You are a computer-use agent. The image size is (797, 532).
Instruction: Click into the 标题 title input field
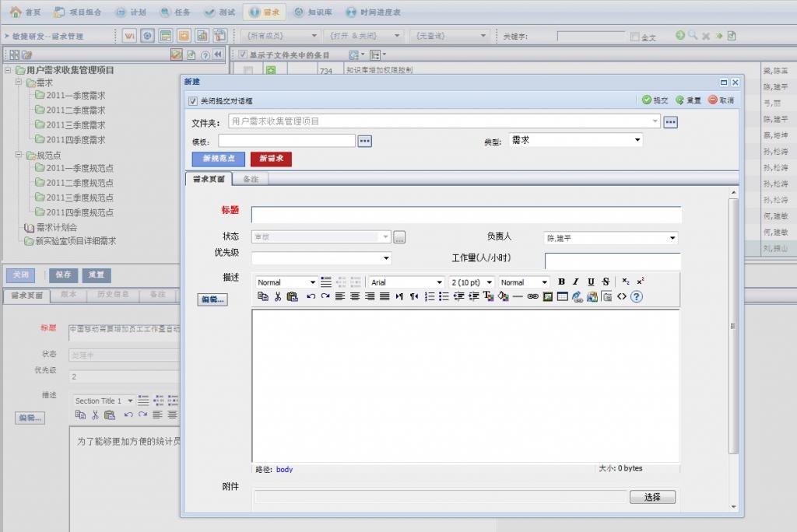point(465,215)
